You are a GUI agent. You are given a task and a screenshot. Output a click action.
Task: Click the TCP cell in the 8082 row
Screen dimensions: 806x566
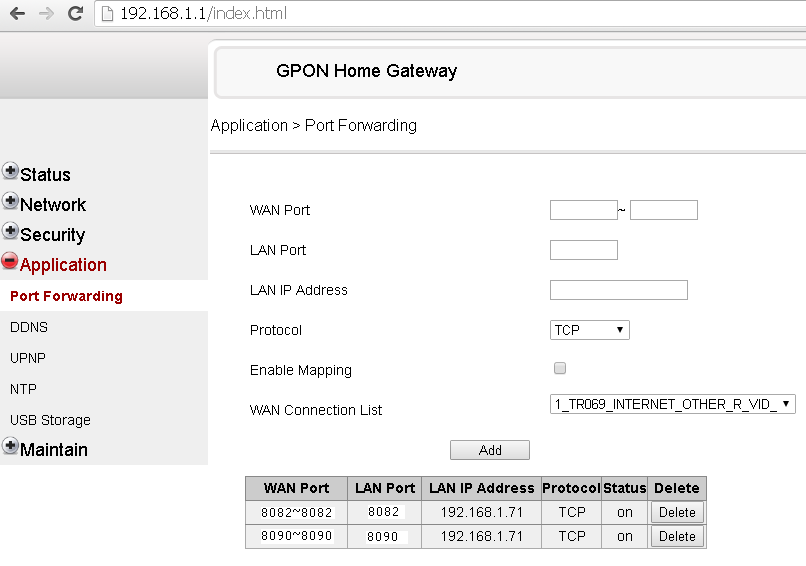point(572,513)
